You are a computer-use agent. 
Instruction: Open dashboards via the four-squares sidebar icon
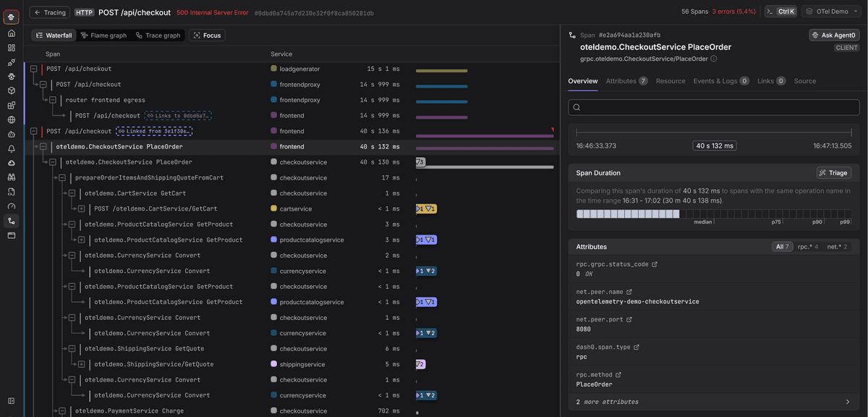click(x=11, y=48)
